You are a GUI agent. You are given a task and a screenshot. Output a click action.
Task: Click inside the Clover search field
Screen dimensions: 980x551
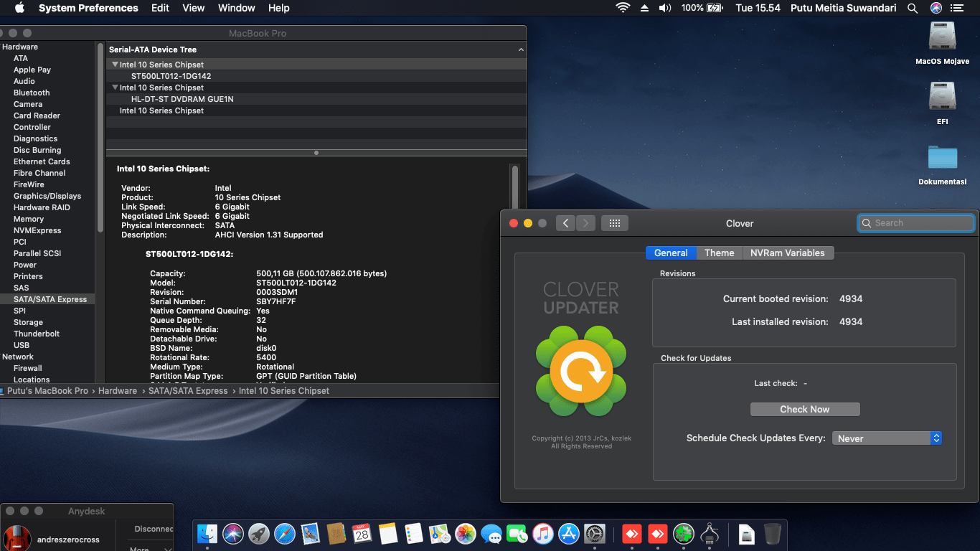[x=916, y=223]
